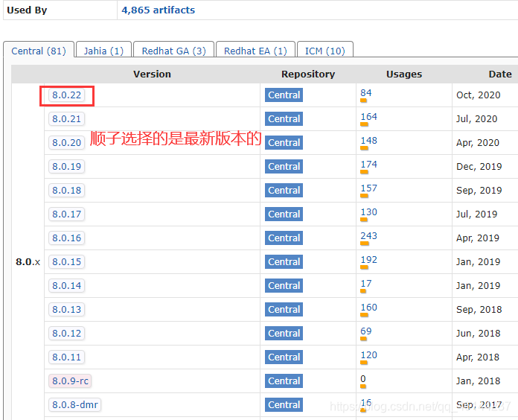The width and height of the screenshot is (518, 420).
Task: Open the 157 usages link
Action: (368, 188)
